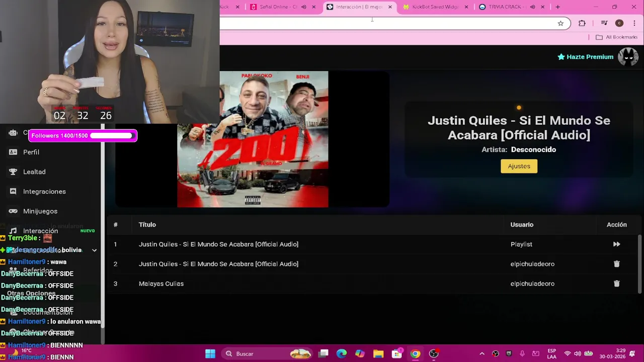Launch Microsoft Edge from the taskbar

point(342,353)
